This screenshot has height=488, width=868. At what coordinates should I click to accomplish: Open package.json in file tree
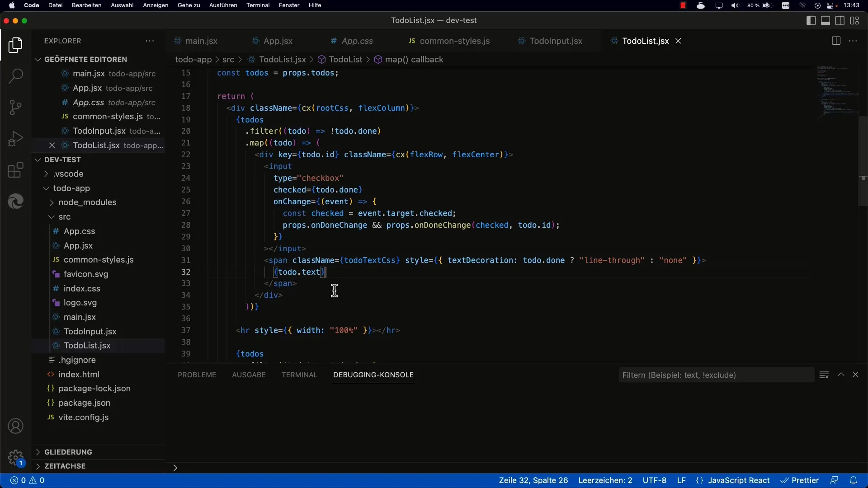(84, 403)
